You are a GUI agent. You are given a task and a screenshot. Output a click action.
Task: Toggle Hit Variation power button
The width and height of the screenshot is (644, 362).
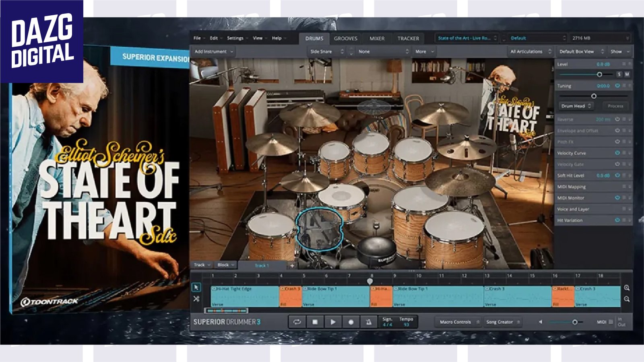pyautogui.click(x=617, y=220)
